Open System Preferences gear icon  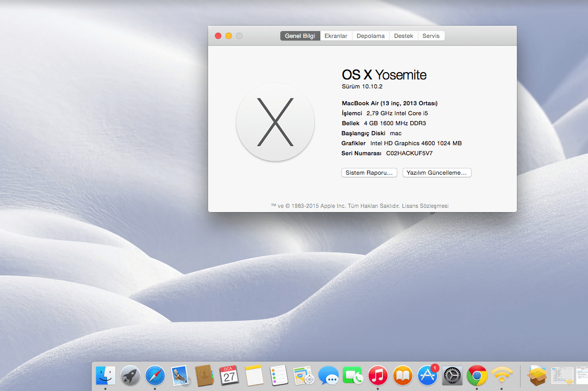point(452,376)
